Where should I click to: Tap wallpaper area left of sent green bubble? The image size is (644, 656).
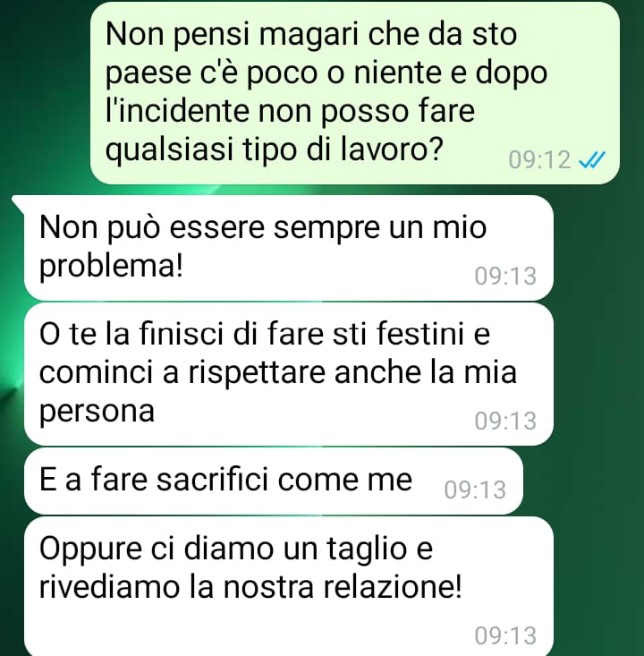45,93
